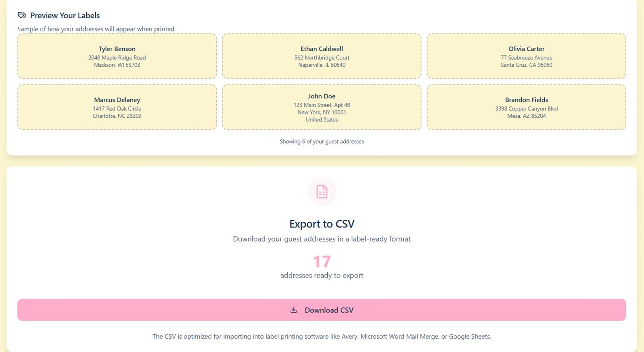644x352 pixels.
Task: Click the pink document icon above Export to CSV
Action: click(x=322, y=191)
